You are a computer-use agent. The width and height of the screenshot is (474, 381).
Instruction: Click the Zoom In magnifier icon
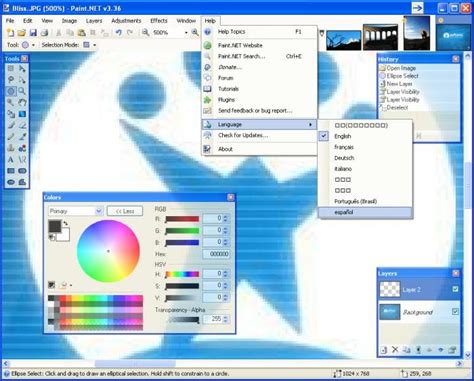[195, 33]
